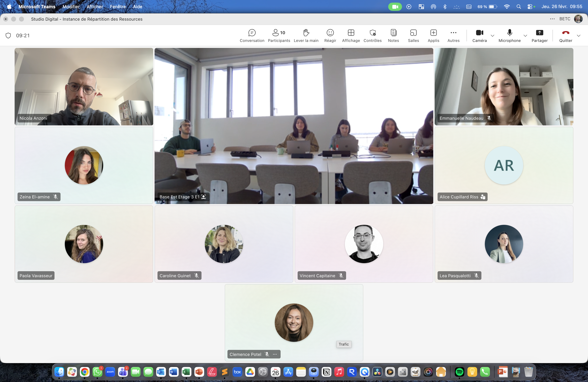
Task: Open the Applis panel
Action: tap(433, 36)
